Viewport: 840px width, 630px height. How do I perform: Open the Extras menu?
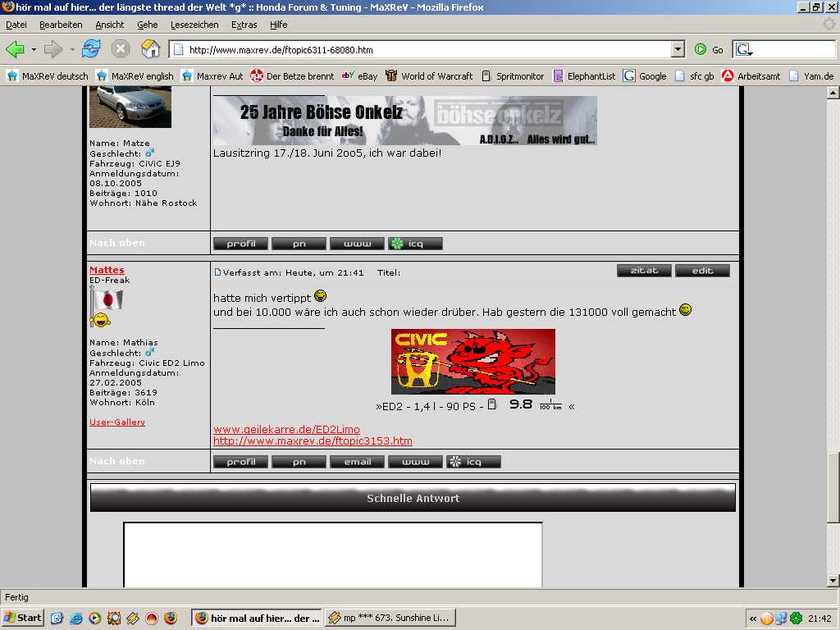coord(244,25)
